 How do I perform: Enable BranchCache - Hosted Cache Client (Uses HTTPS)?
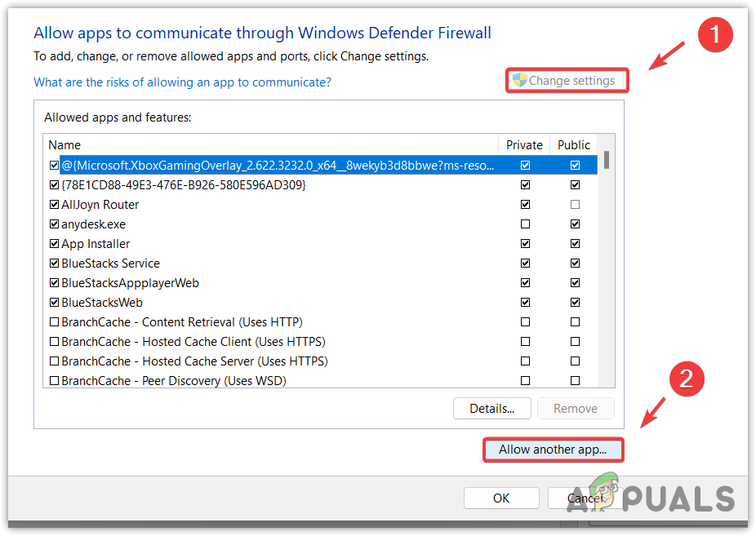54,341
